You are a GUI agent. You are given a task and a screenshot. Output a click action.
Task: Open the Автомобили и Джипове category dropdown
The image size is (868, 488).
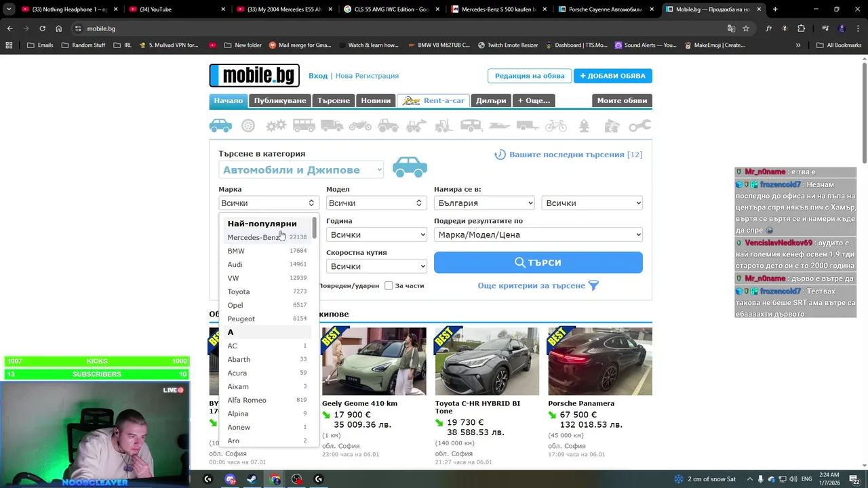(301, 170)
